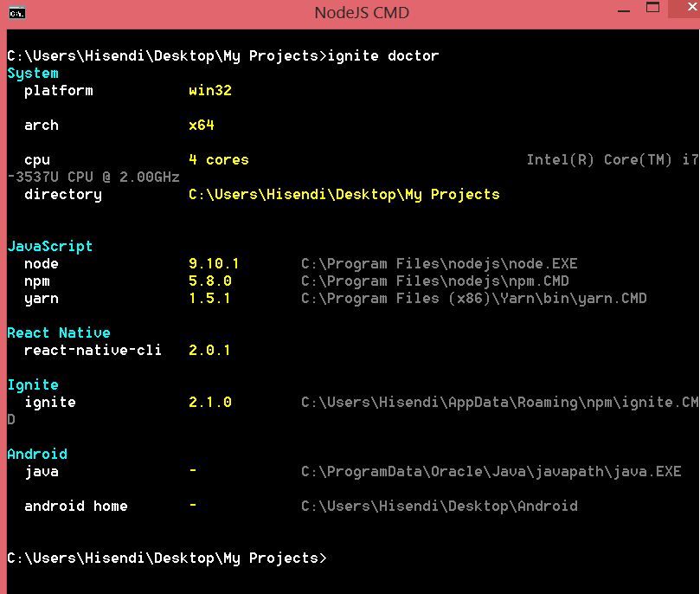Click the 'android home' label
The image size is (700, 594).
pos(76,506)
